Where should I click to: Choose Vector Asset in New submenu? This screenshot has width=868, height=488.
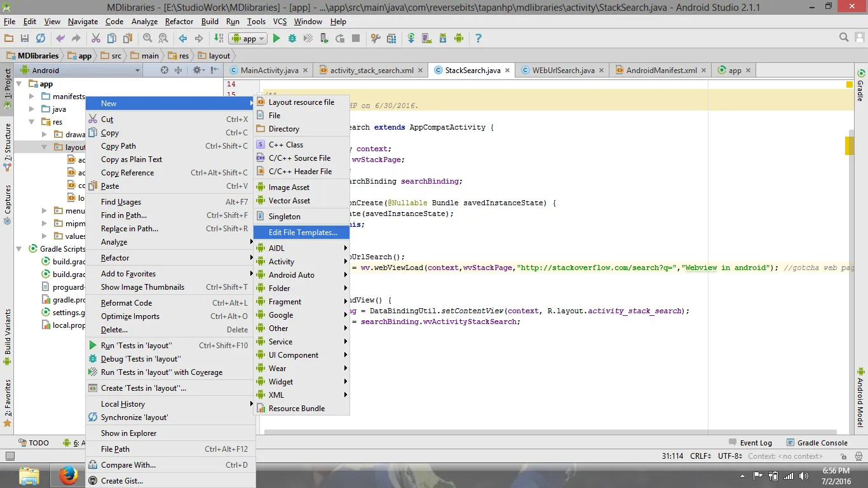(x=301, y=201)
